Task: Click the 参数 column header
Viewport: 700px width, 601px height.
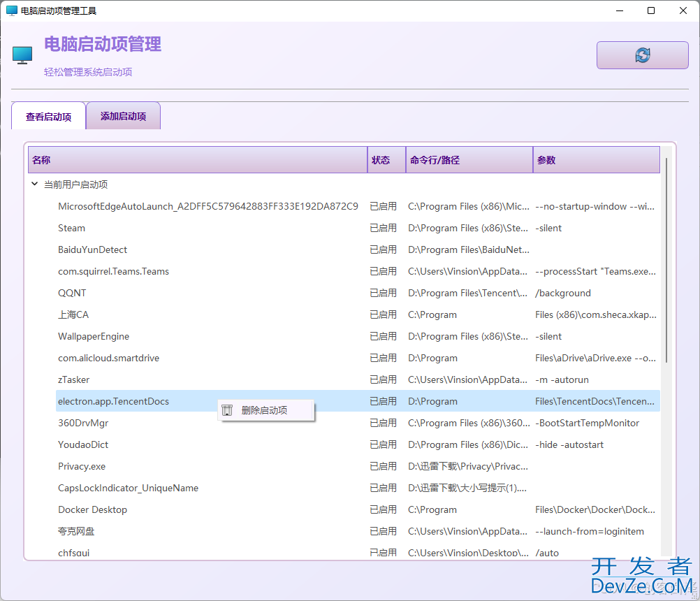Action: [x=597, y=160]
